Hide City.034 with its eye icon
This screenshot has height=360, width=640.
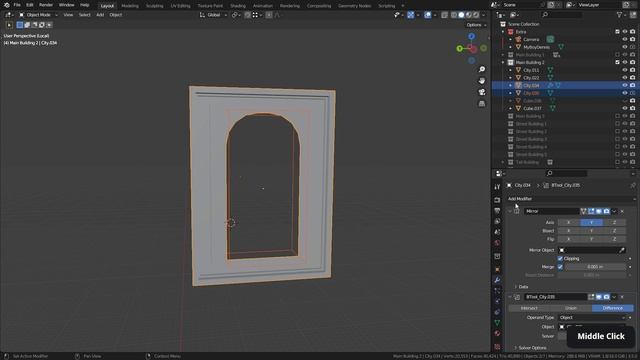tap(624, 85)
